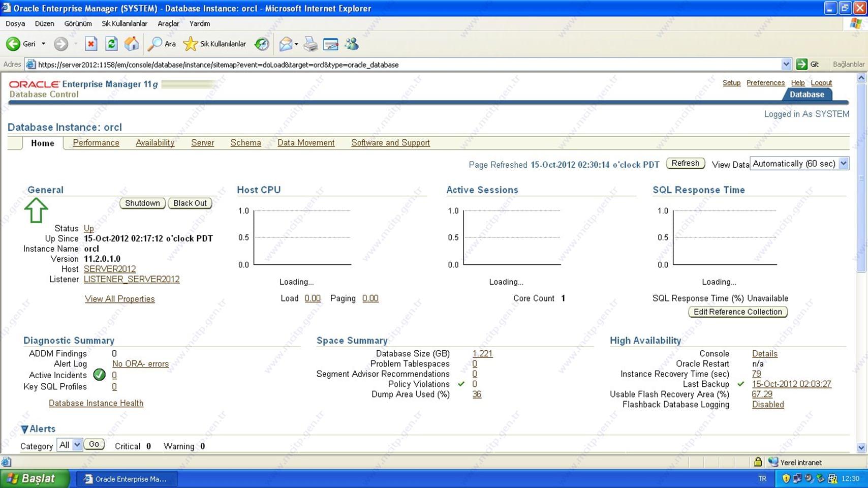Click the Shutdown button
The height and width of the screenshot is (488, 868).
142,203
